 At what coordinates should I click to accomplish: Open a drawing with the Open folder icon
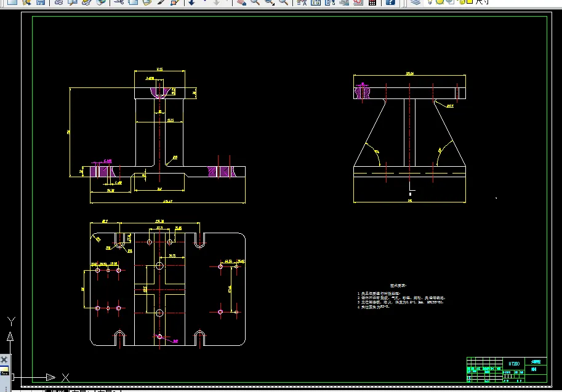[x=26, y=2]
